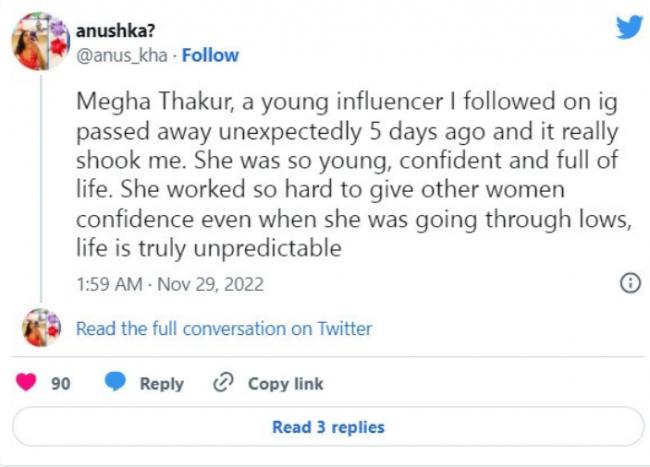This screenshot has width=650, height=467.
Task: Click the small avatar beside conversation link
Action: click(40, 328)
